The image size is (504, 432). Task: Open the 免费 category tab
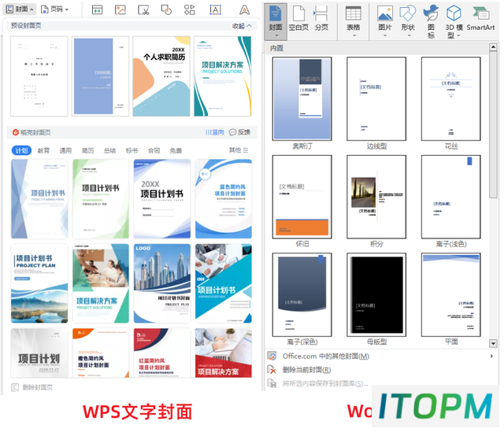pyautogui.click(x=176, y=150)
